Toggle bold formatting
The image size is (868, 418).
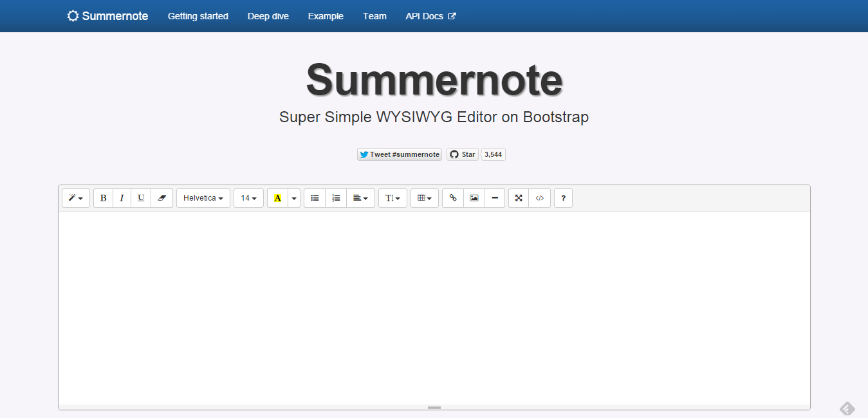103,198
